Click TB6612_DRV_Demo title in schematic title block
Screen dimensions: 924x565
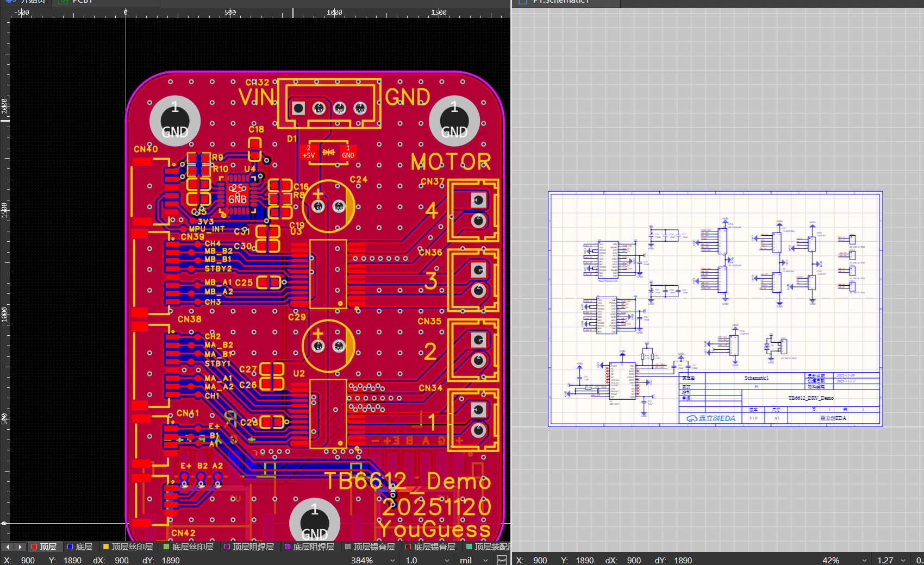point(811,398)
